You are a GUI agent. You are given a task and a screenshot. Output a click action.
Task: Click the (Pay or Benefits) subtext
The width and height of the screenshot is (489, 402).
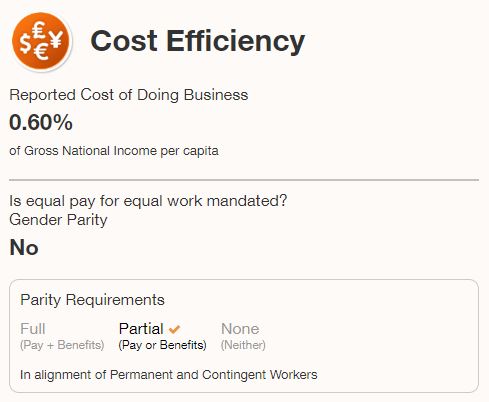pos(162,345)
